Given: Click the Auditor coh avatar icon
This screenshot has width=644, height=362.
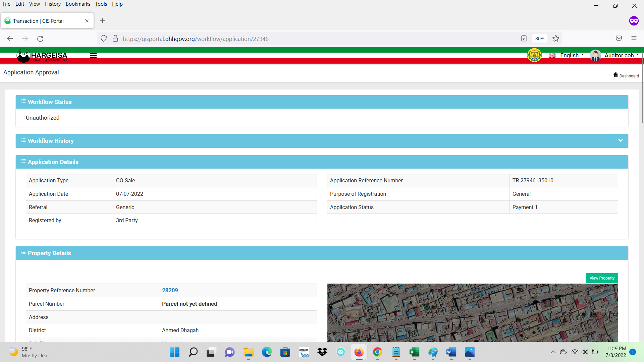Looking at the screenshot, I should 595,55.
